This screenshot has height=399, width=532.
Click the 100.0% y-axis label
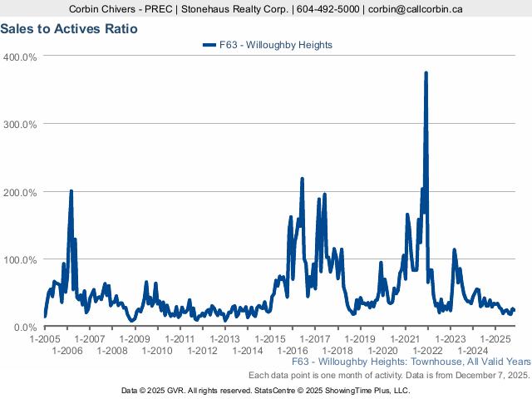pos(19,260)
